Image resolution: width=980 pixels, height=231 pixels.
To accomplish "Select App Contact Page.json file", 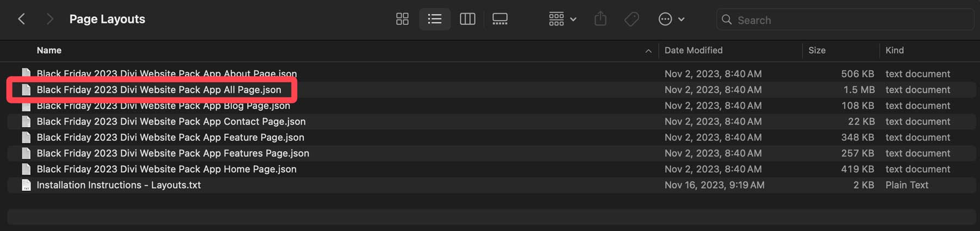I will 171,122.
